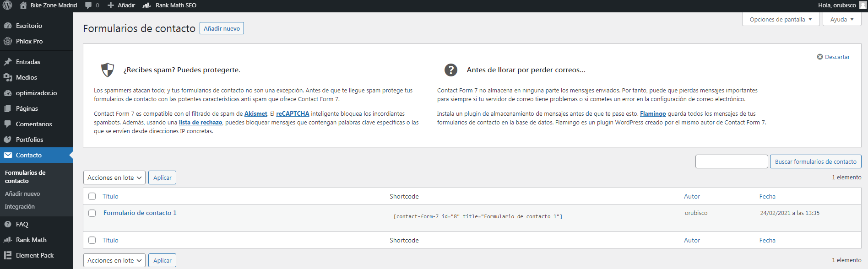Sort by footer Autor column header

tap(692, 240)
